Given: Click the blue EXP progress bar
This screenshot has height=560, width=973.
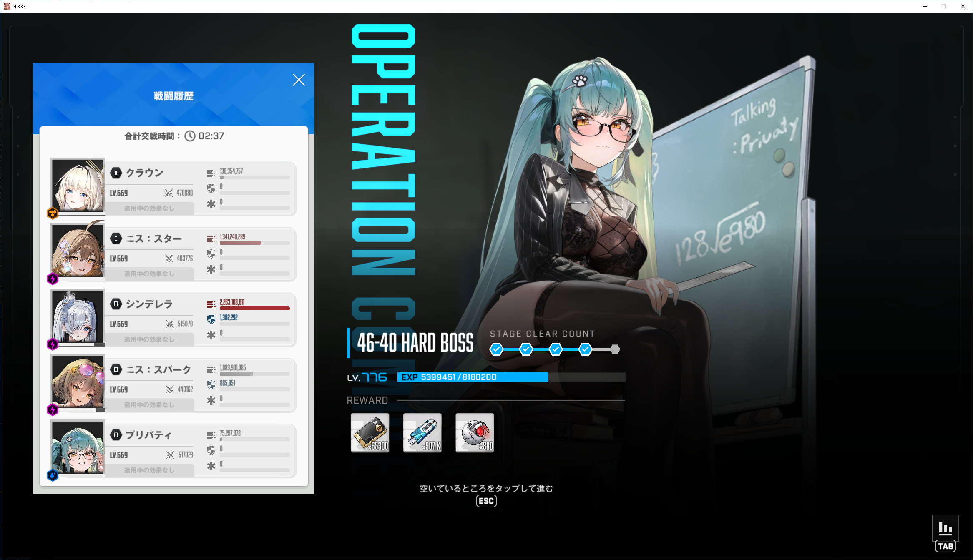Looking at the screenshot, I should tap(473, 377).
